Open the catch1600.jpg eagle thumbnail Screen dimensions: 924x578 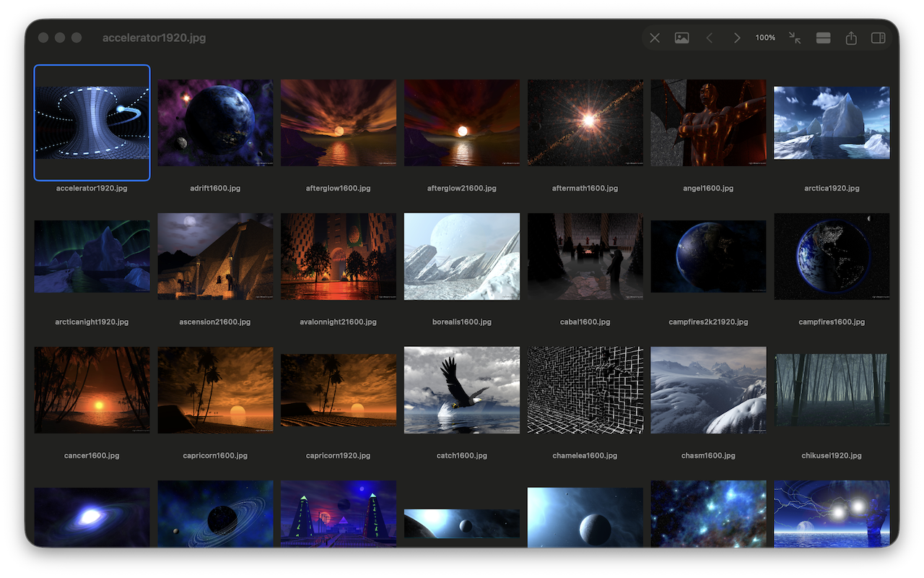click(462, 390)
